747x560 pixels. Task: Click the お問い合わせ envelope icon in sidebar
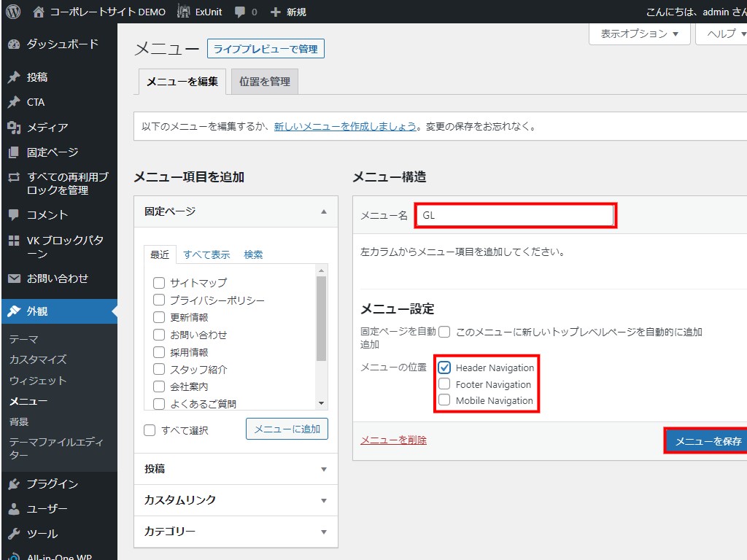[13, 279]
